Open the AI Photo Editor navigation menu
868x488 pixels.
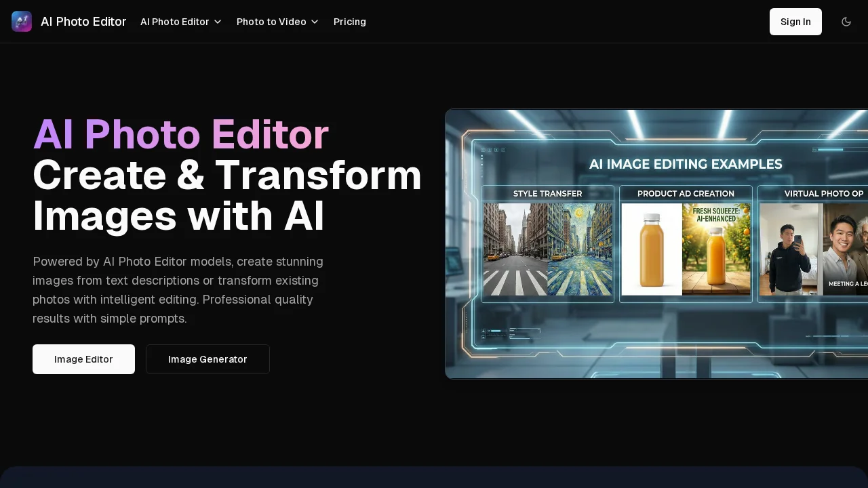(174, 22)
